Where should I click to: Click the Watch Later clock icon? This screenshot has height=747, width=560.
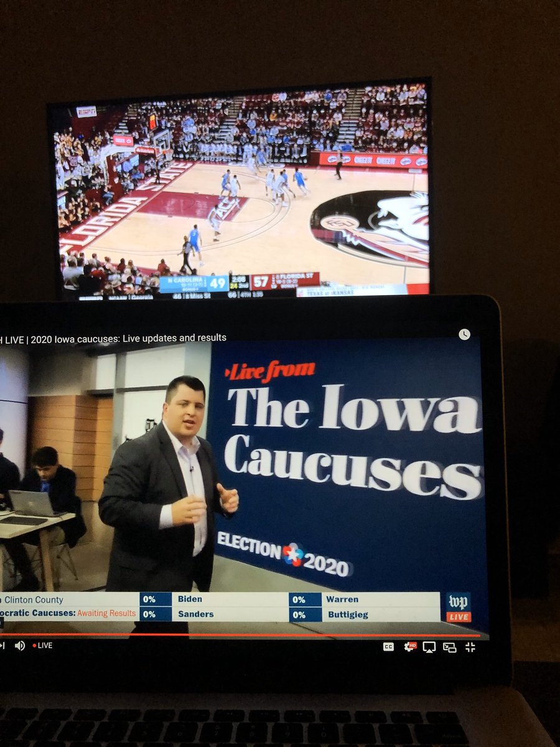point(464,334)
